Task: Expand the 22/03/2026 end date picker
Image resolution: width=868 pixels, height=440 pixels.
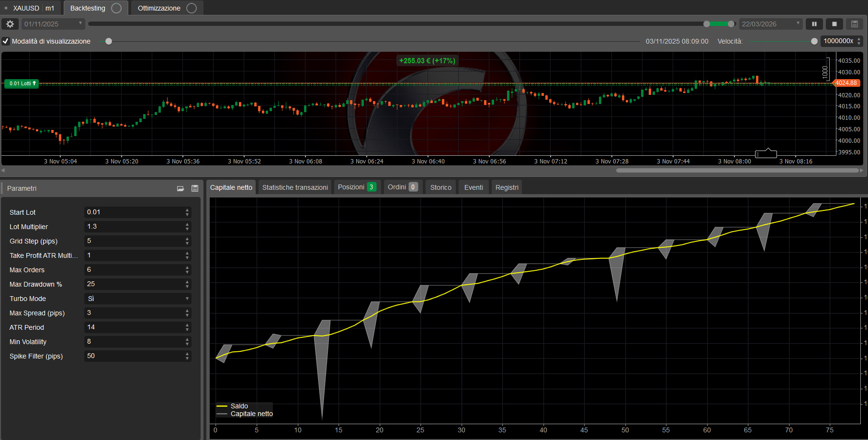Action: coord(798,23)
